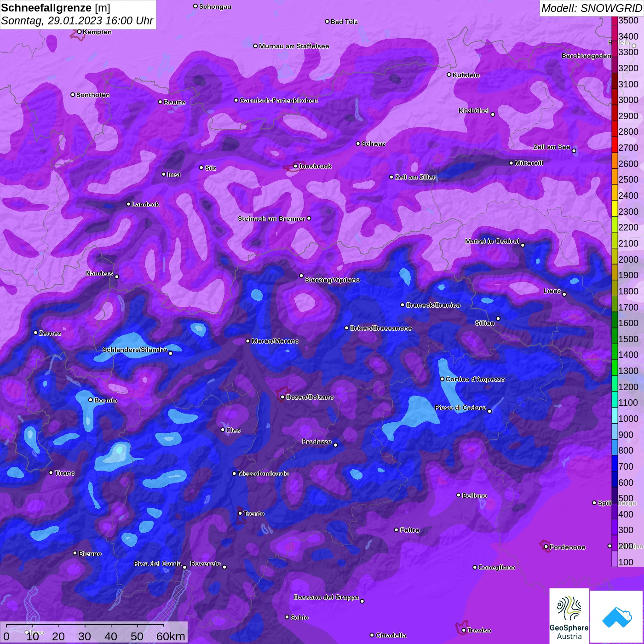Click the Schneefallgrenze [m] title

click(x=56, y=8)
